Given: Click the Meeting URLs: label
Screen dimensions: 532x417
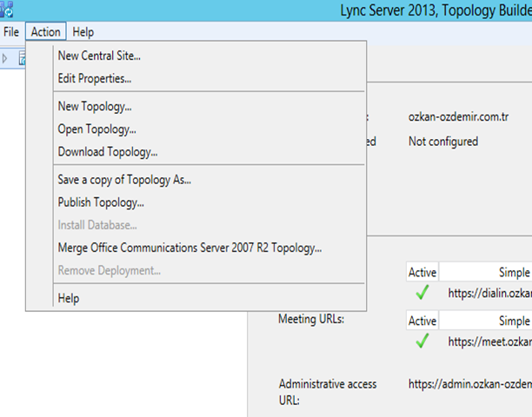Looking at the screenshot, I should pyautogui.click(x=311, y=319).
